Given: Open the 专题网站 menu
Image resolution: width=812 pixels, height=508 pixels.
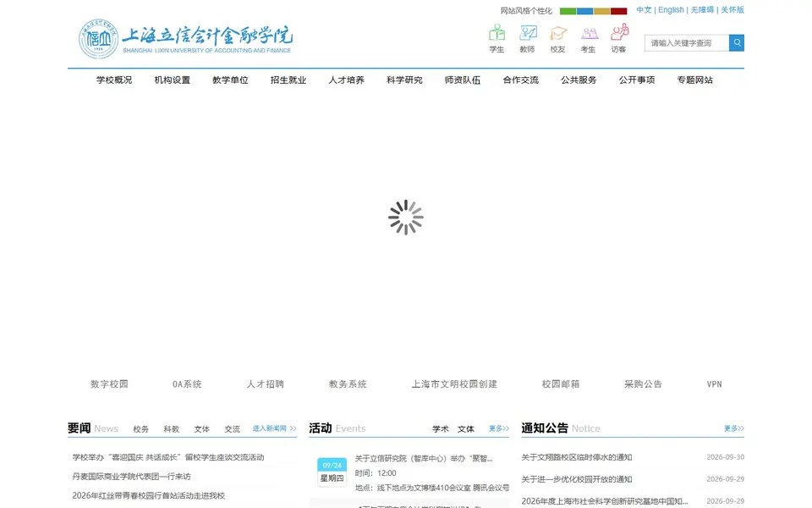Looking at the screenshot, I should tap(695, 80).
